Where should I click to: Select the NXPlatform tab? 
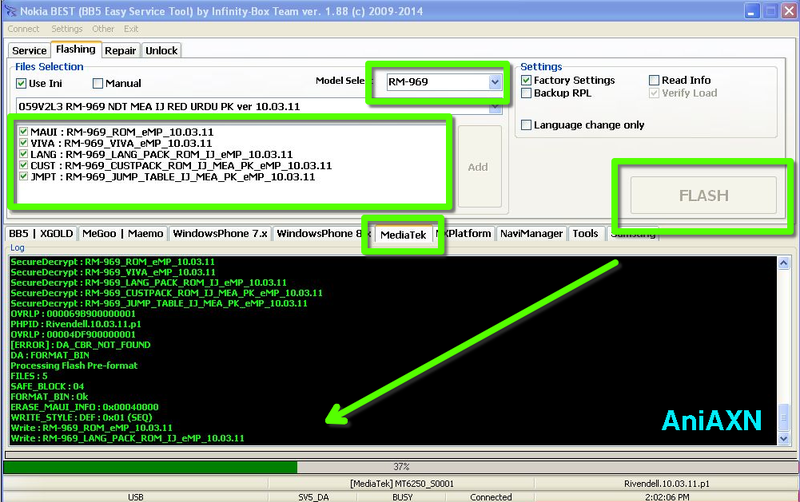(465, 234)
